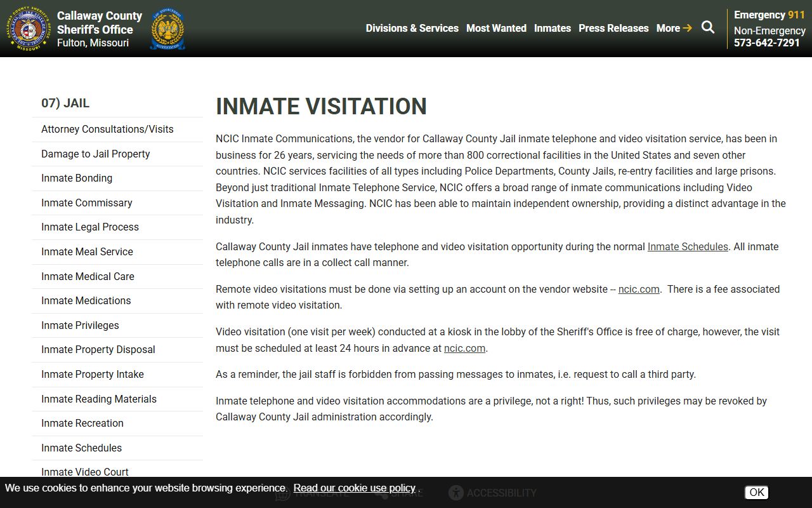Viewport: 812px width, 508px height.
Task: Click the gold law enforcement accreditation badge
Action: (167, 29)
